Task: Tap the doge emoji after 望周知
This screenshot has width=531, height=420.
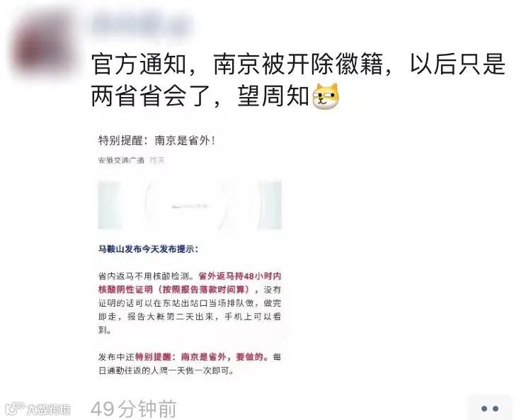Action: [326, 96]
